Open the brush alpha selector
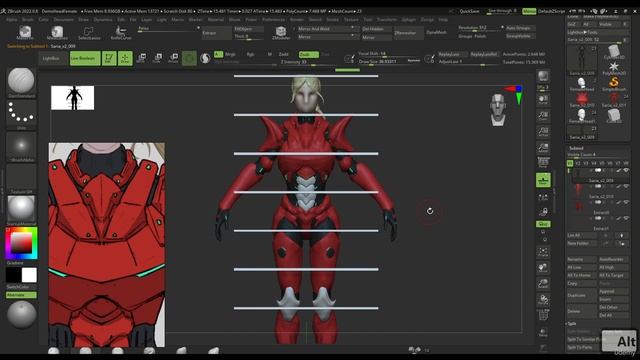The image size is (640, 360). 21,147
